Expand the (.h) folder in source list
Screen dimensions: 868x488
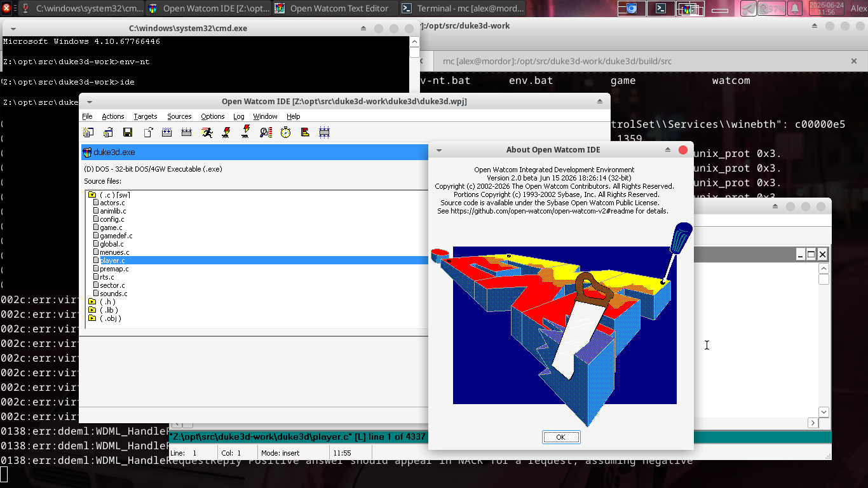(92, 302)
